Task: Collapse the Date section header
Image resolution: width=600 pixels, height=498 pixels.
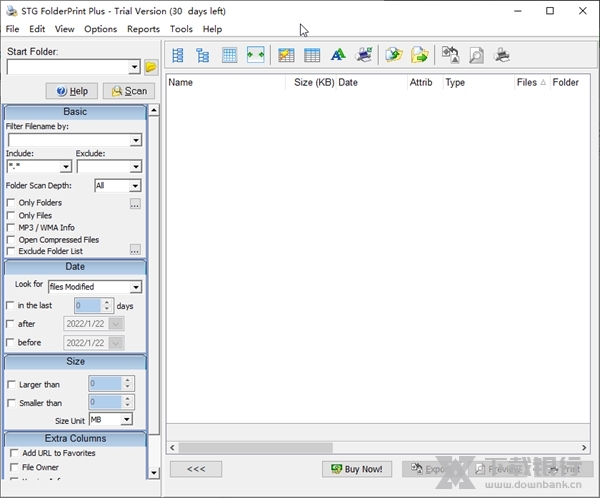Action: pos(75,266)
